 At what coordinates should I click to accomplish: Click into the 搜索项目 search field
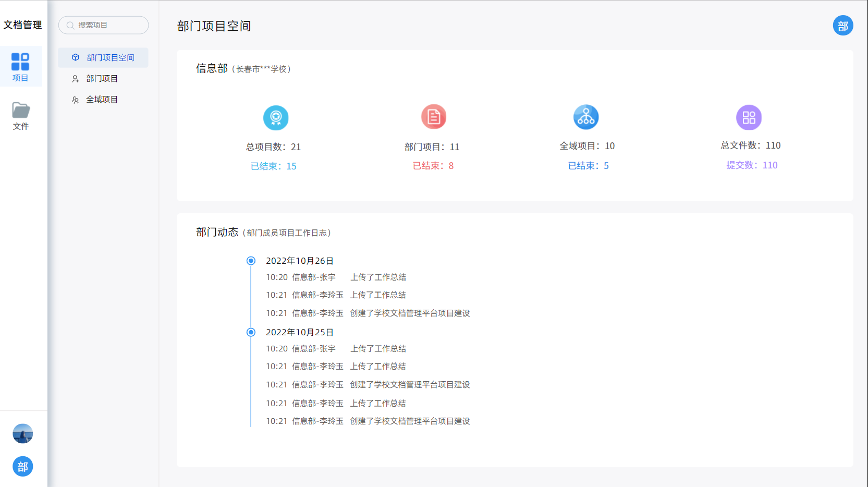pos(111,26)
